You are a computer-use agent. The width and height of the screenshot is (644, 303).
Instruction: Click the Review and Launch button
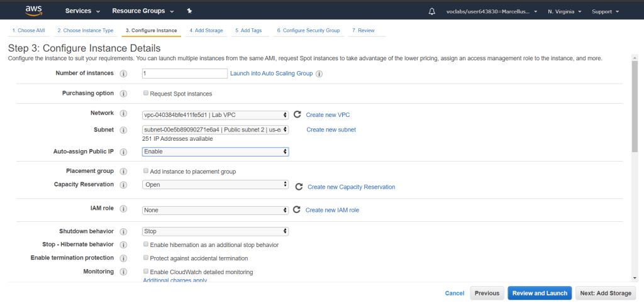coord(540,293)
